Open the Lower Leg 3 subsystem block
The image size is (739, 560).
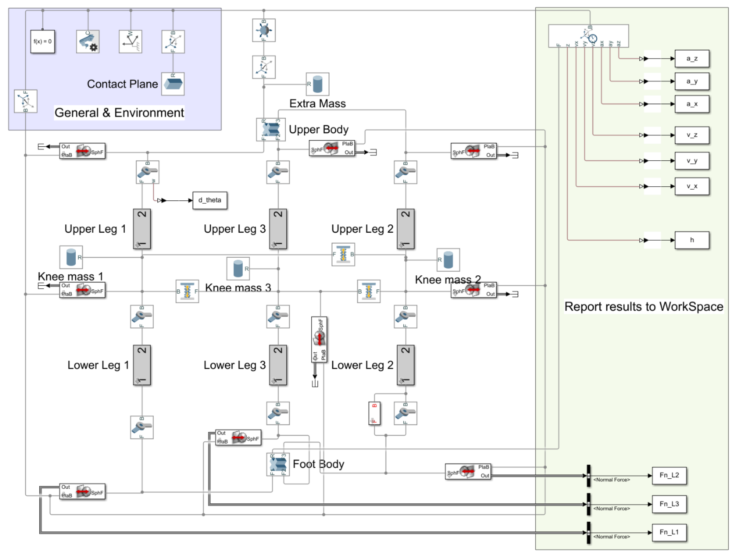click(x=278, y=365)
